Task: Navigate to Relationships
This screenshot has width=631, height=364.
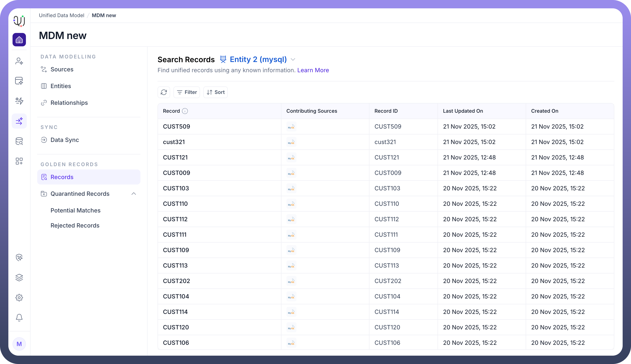Action: pyautogui.click(x=69, y=103)
